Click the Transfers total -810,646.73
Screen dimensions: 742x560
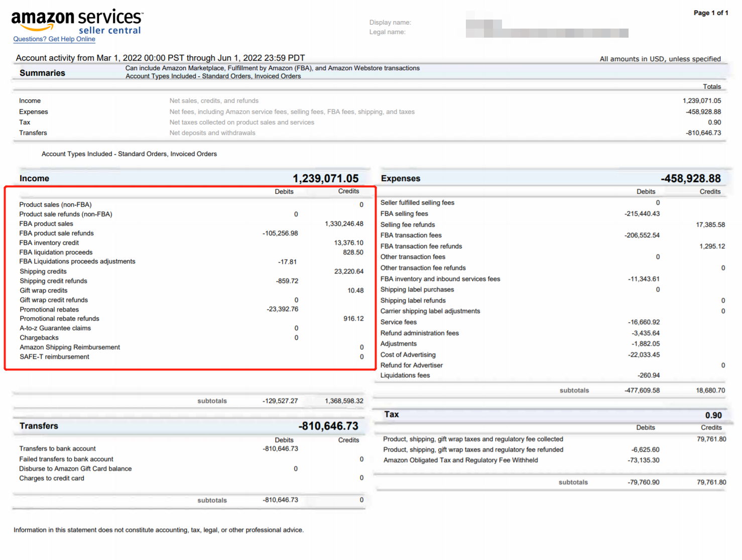(x=328, y=426)
